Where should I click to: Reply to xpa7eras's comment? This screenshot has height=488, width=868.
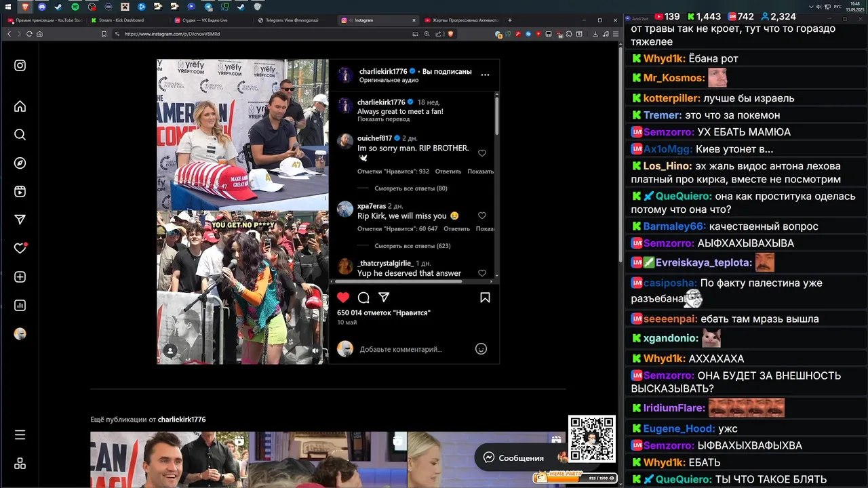coord(456,229)
